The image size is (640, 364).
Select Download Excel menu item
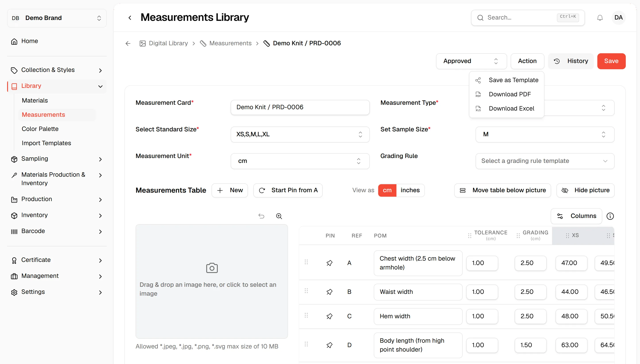click(506, 109)
